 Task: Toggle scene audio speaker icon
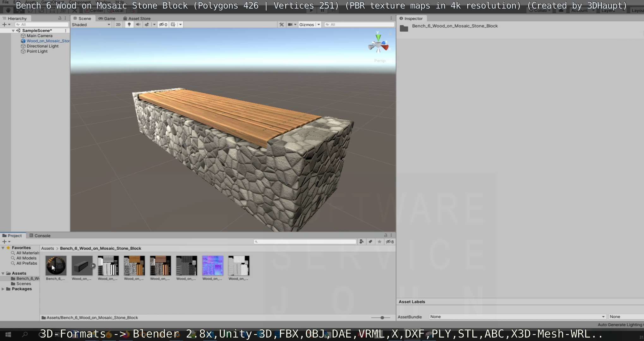(x=138, y=25)
